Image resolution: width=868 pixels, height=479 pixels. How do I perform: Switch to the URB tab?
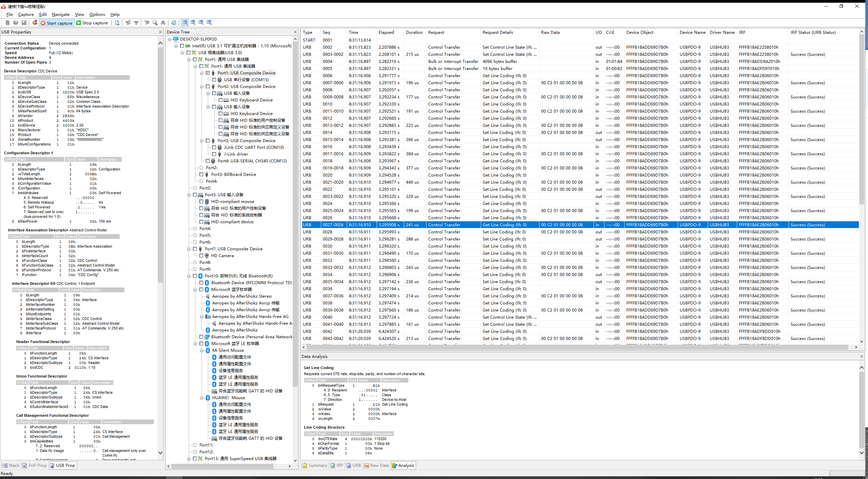click(x=354, y=465)
